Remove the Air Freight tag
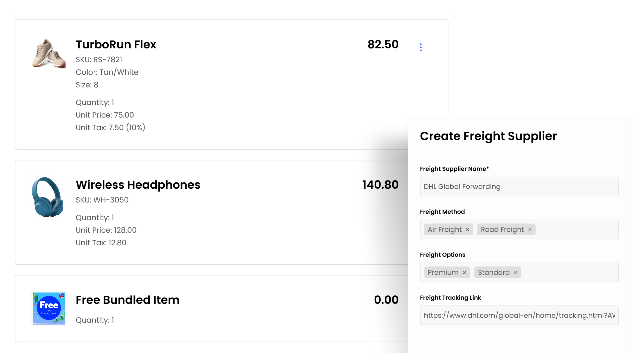 point(468,229)
